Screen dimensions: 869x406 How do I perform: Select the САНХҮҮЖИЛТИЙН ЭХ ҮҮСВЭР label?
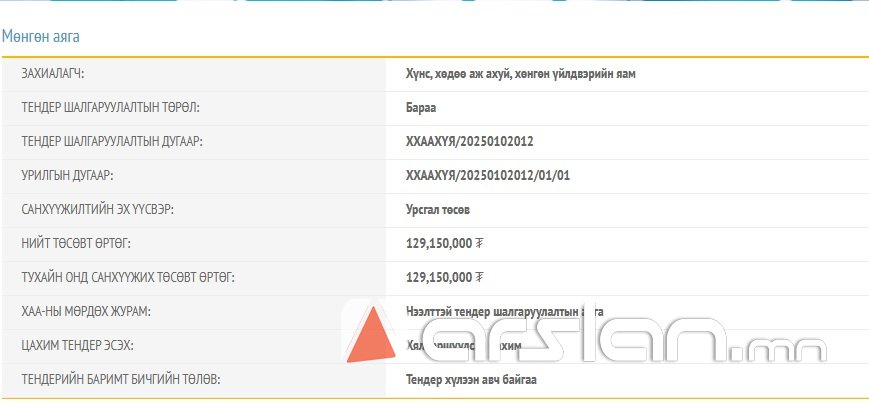105,210
